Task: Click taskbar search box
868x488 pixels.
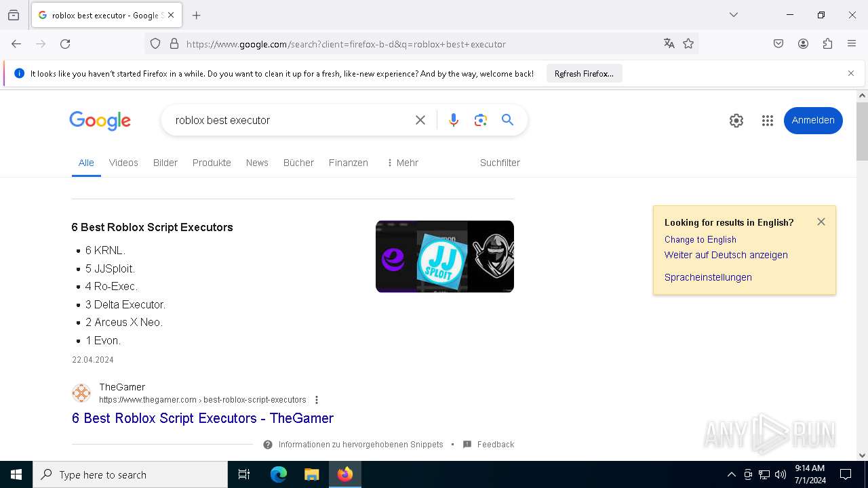Action: pos(130,474)
